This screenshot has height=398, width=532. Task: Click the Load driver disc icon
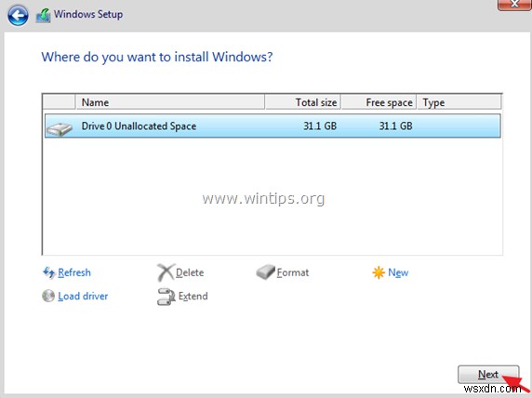click(x=48, y=296)
